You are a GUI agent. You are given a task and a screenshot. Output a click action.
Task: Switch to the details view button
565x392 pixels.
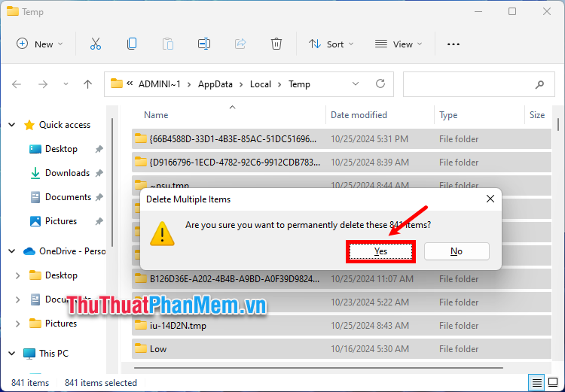[x=536, y=382]
